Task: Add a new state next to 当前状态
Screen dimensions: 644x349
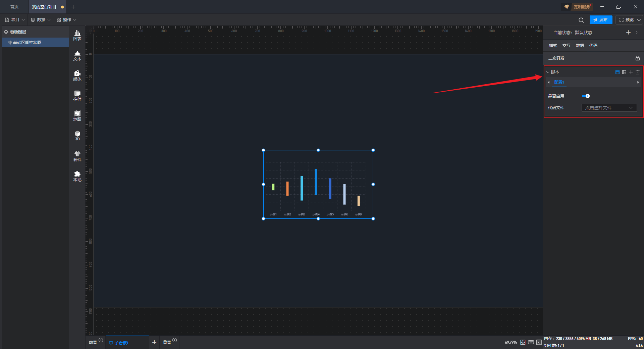Action: tap(628, 33)
